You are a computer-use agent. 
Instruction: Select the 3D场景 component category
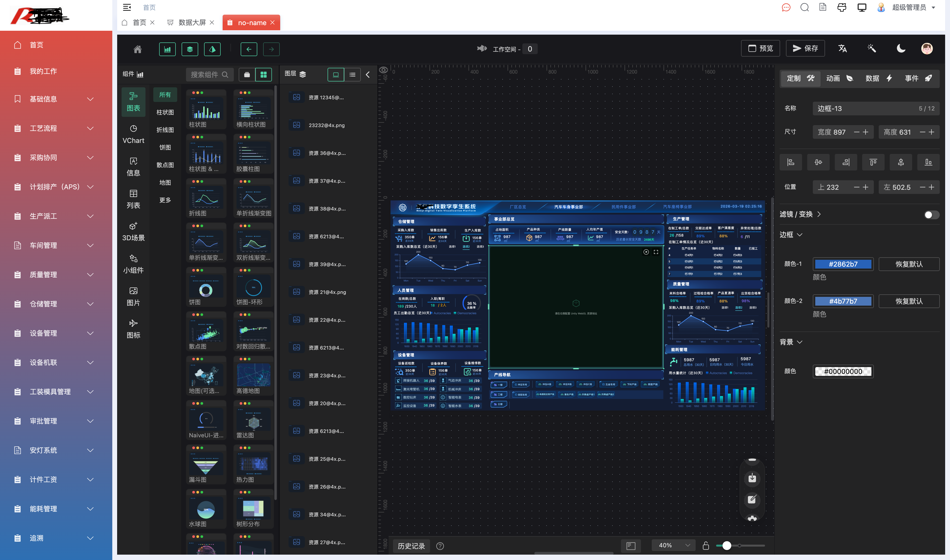click(x=133, y=231)
